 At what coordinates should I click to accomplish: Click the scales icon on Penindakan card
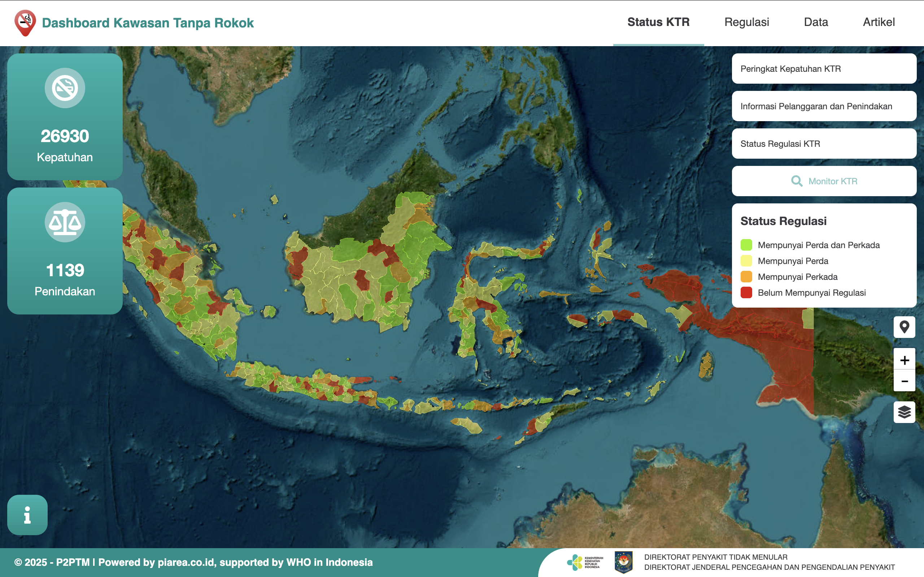[64, 223]
